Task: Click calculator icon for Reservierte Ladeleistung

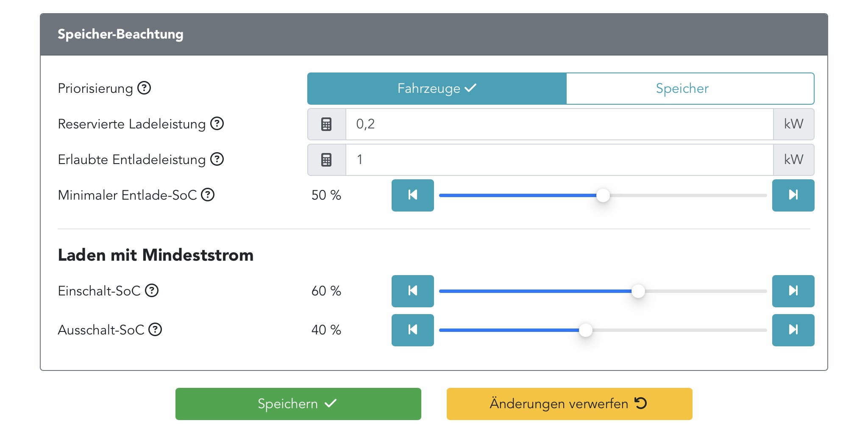Action: 326,124
